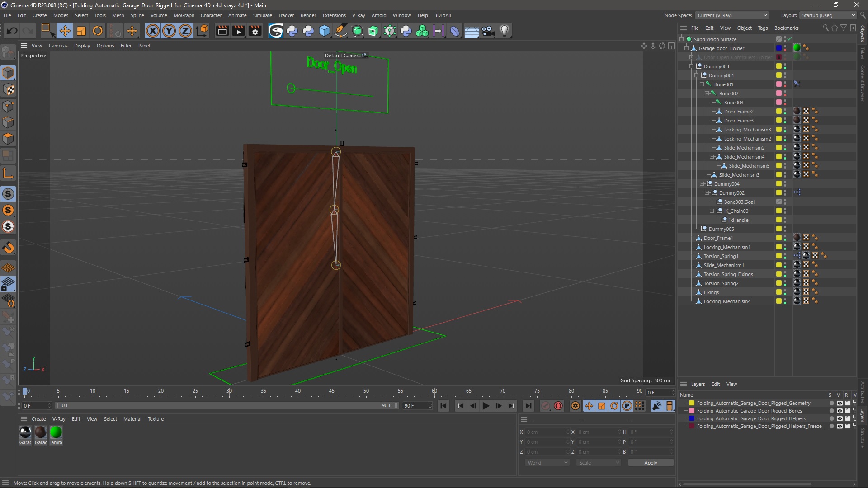Click the Spline Pen tool icon
This screenshot has width=868, height=488.
(x=341, y=31)
